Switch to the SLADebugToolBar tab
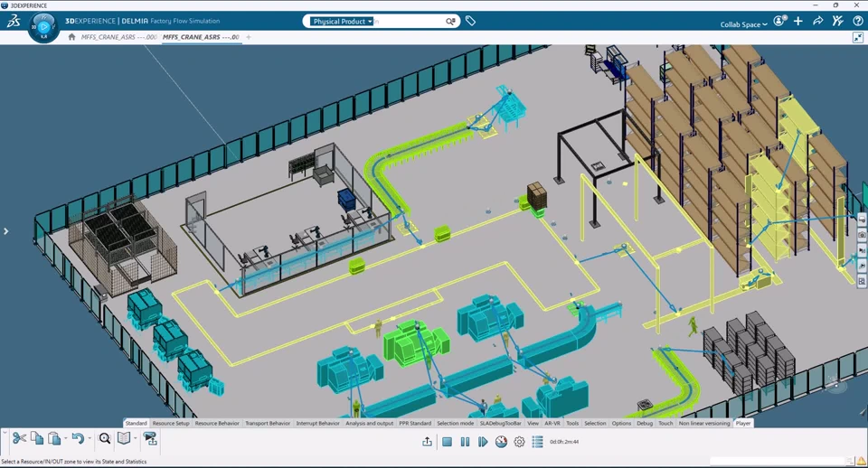This screenshot has width=868, height=468. pos(500,423)
